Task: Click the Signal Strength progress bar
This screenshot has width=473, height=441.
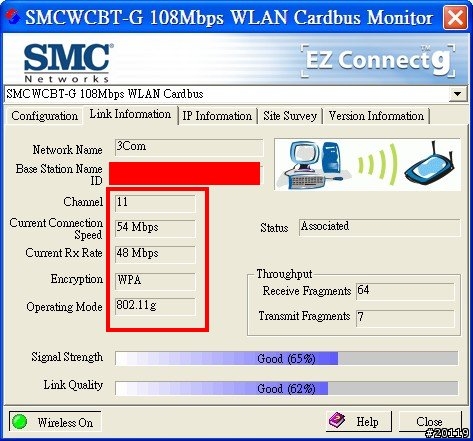Action: (286, 359)
